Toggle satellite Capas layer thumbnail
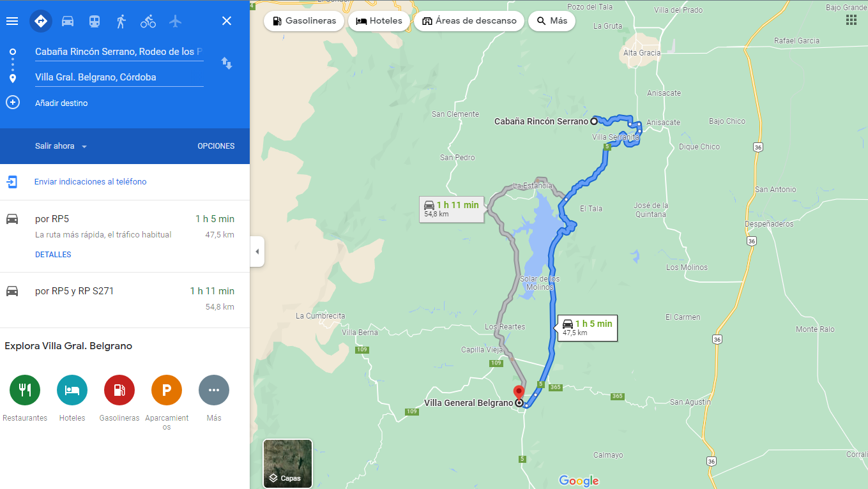868x489 pixels. coord(287,463)
